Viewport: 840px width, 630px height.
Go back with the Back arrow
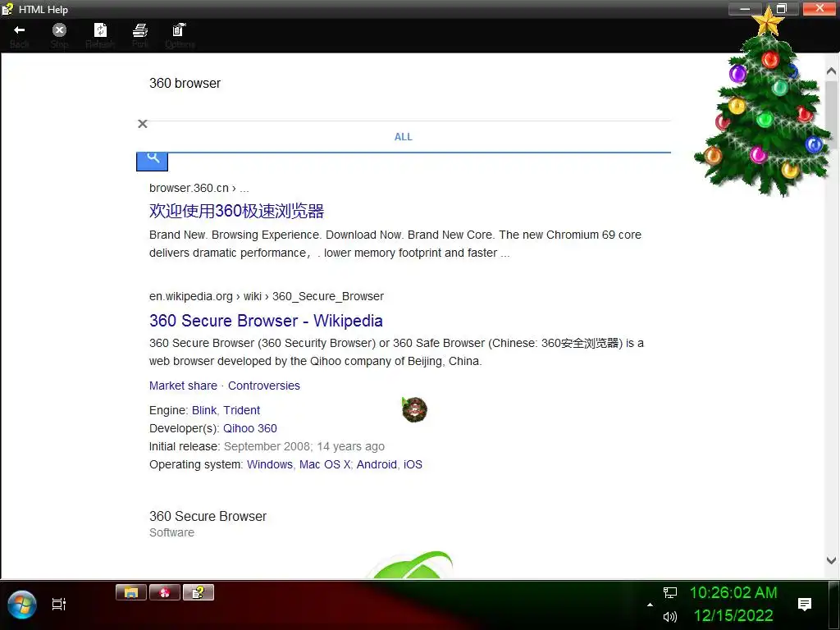[20, 35]
